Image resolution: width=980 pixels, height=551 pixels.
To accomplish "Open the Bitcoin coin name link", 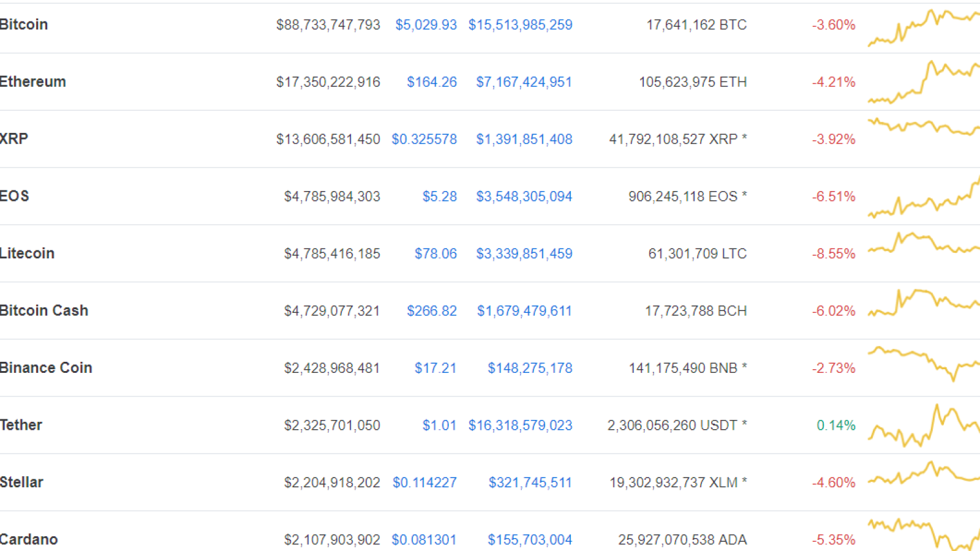I will coord(24,24).
